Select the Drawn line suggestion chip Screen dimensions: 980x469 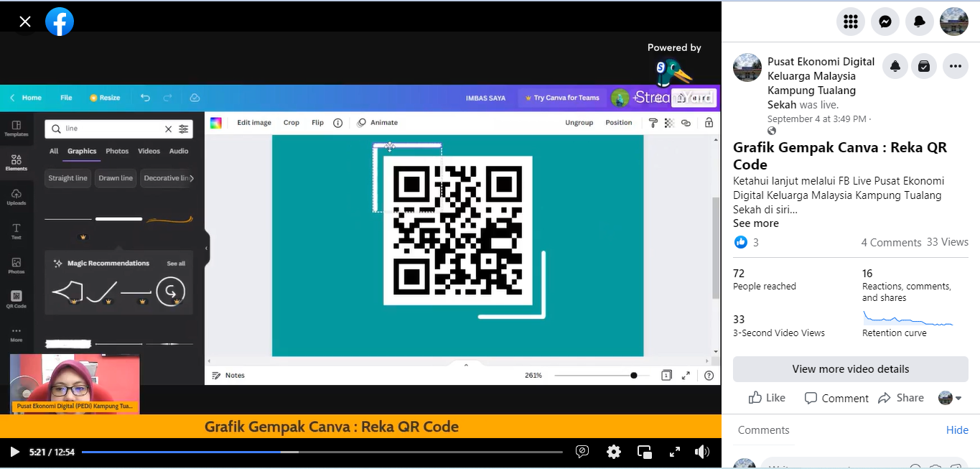[x=115, y=178]
